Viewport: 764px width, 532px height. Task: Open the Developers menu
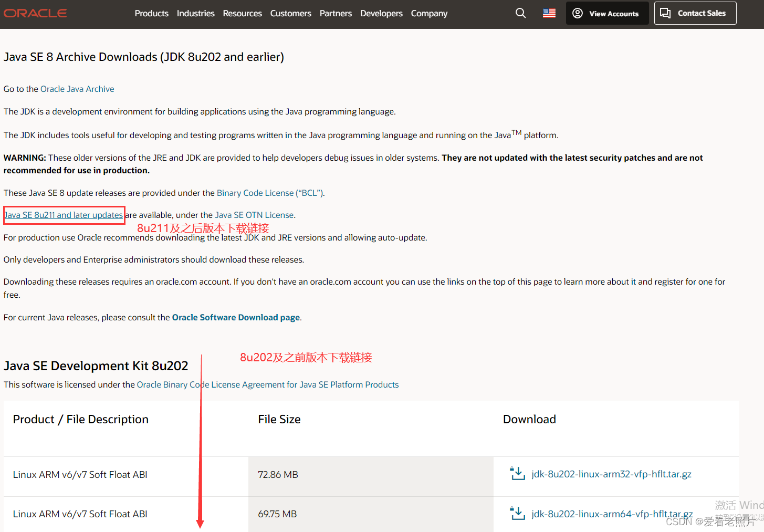pyautogui.click(x=381, y=13)
